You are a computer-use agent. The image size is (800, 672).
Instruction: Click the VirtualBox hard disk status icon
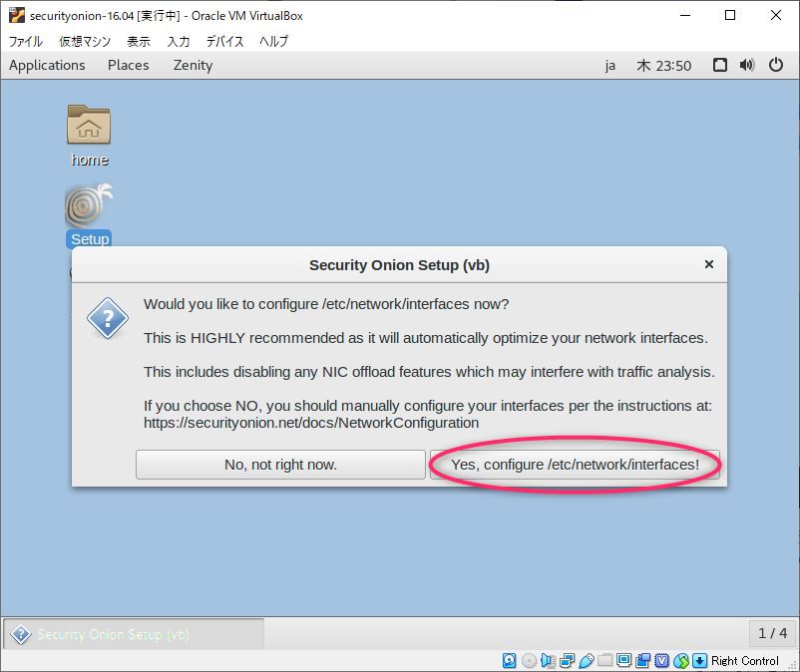click(509, 660)
